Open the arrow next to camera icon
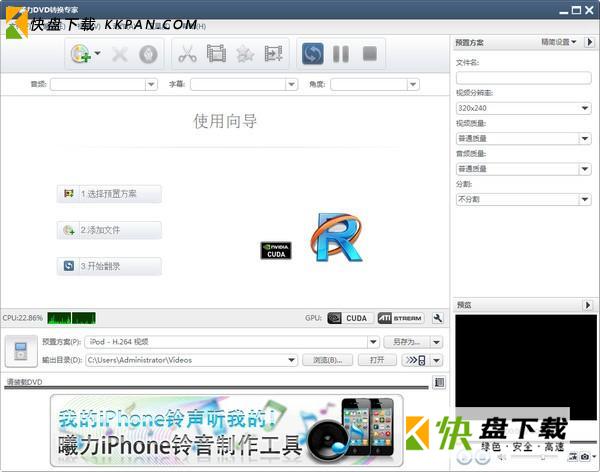Viewport: 600px width, 472px height. [594, 456]
